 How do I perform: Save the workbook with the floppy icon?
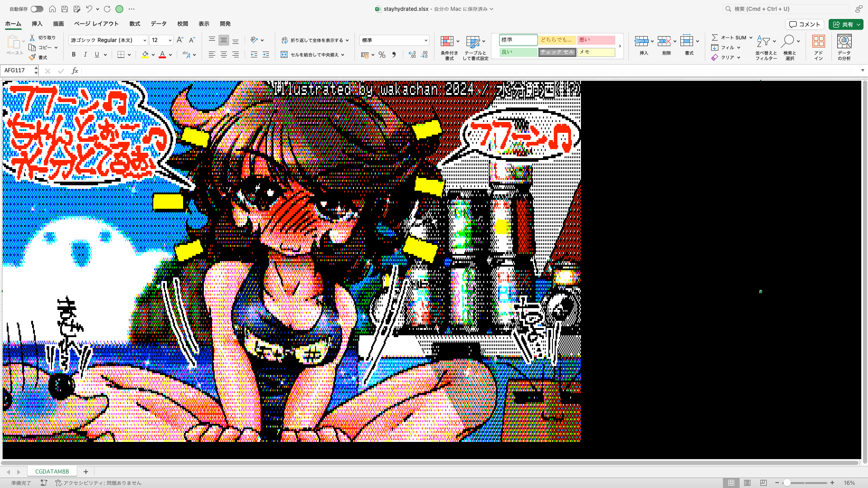coord(65,9)
